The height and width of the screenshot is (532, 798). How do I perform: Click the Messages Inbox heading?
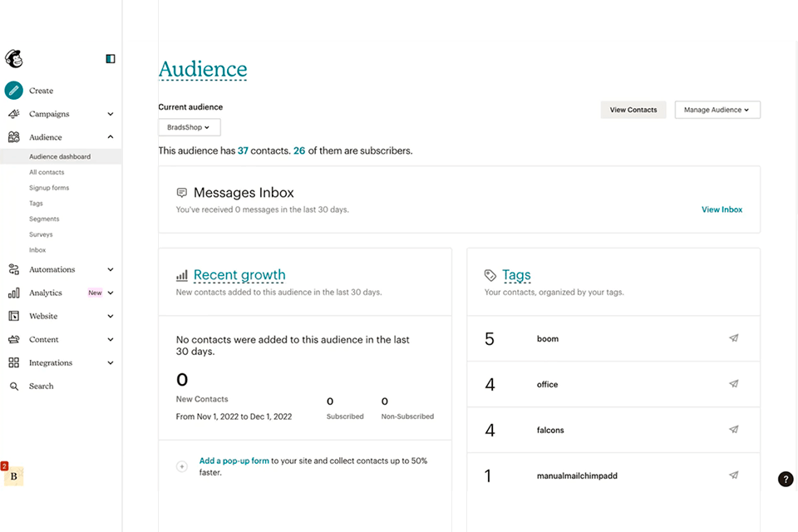244,193
